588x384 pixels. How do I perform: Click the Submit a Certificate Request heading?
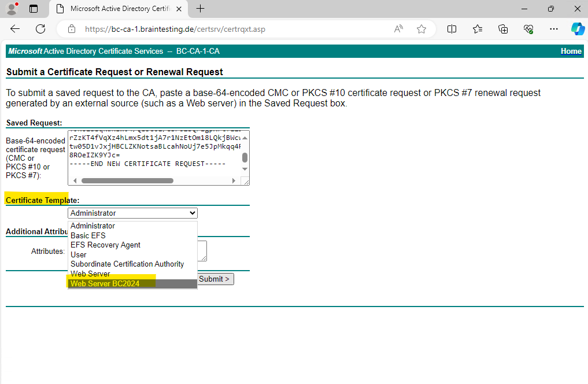pyautogui.click(x=114, y=72)
